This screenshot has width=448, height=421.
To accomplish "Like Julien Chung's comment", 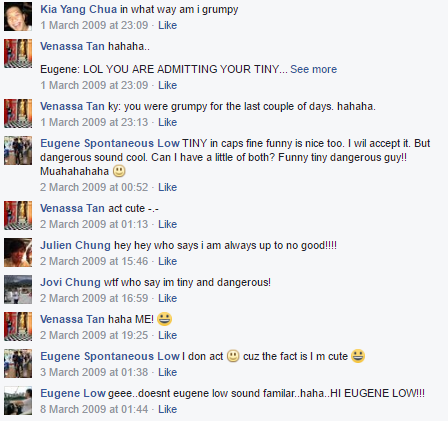I will (167, 261).
